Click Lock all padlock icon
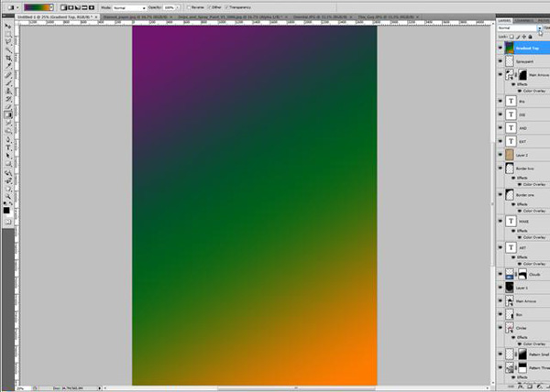550x392 pixels. click(530, 37)
